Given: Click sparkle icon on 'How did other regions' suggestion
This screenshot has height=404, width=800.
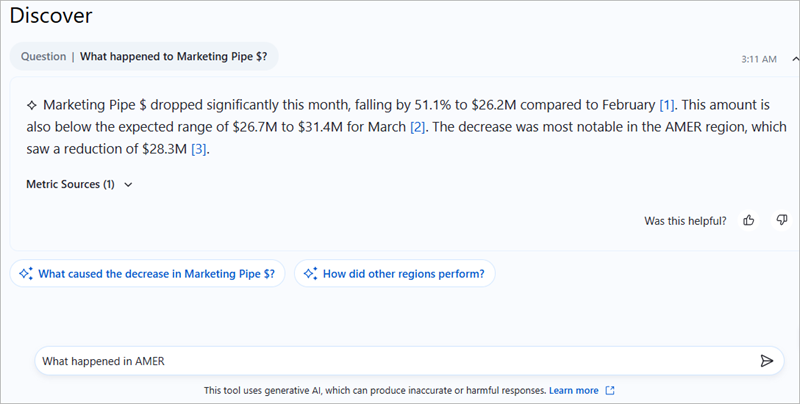Looking at the screenshot, I should click(x=310, y=273).
